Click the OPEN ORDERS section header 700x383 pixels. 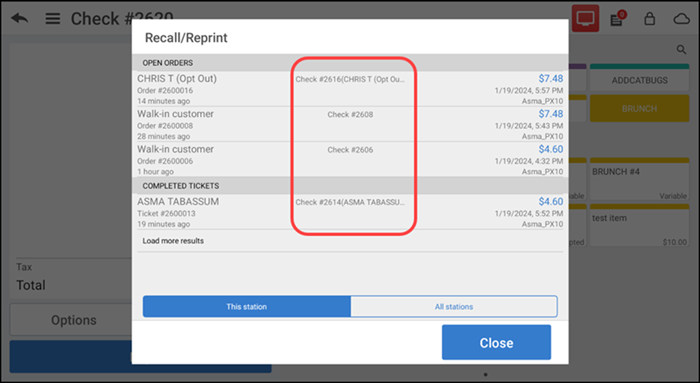[350, 63]
